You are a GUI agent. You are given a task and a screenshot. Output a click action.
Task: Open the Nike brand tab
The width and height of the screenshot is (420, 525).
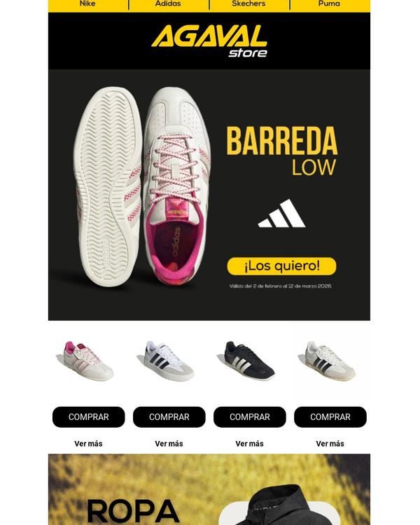coord(87,3)
